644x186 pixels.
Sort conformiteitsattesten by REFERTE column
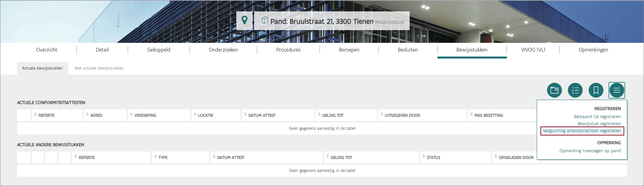(x=46, y=115)
